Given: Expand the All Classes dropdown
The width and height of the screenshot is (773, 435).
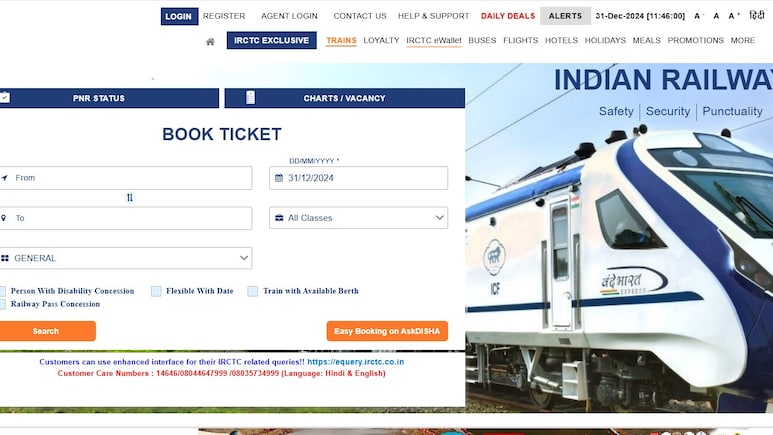Looking at the screenshot, I should pos(358,218).
